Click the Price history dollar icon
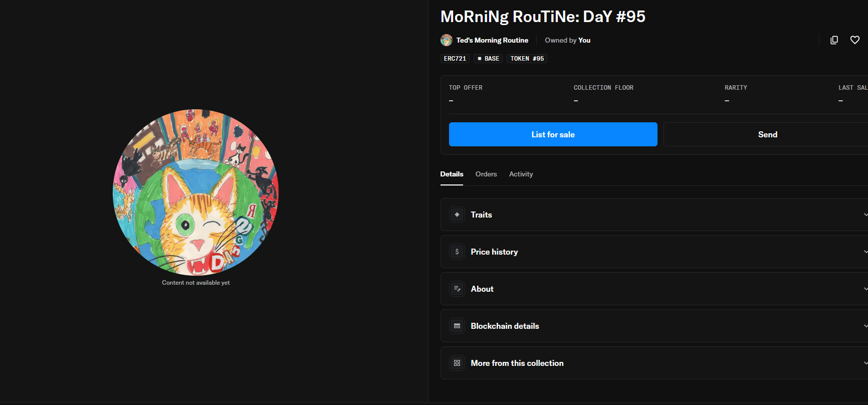The width and height of the screenshot is (868, 405). pos(457,252)
